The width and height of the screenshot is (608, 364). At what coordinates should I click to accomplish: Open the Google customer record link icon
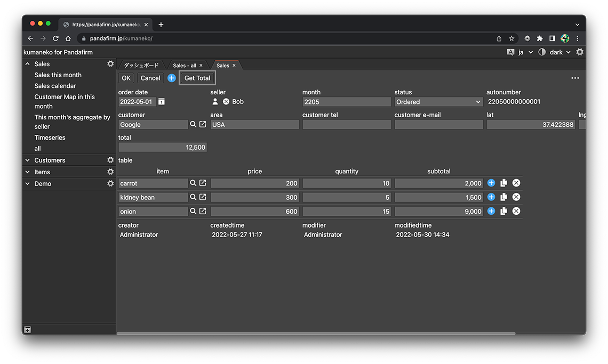pos(203,124)
